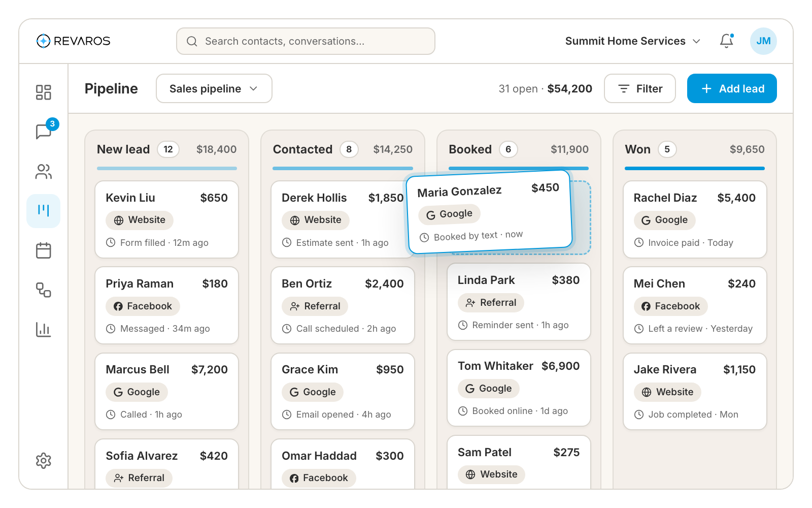Click the Add lead button
812x508 pixels.
(x=732, y=89)
